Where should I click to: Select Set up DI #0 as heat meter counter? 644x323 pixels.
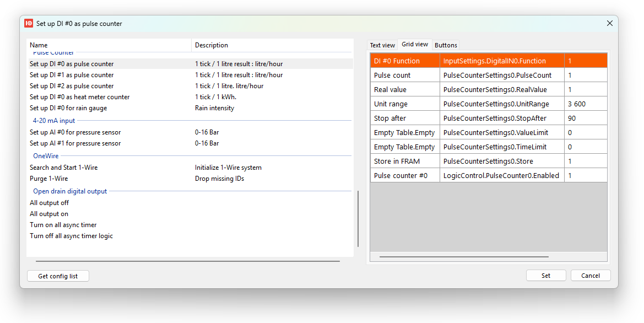click(190, 97)
